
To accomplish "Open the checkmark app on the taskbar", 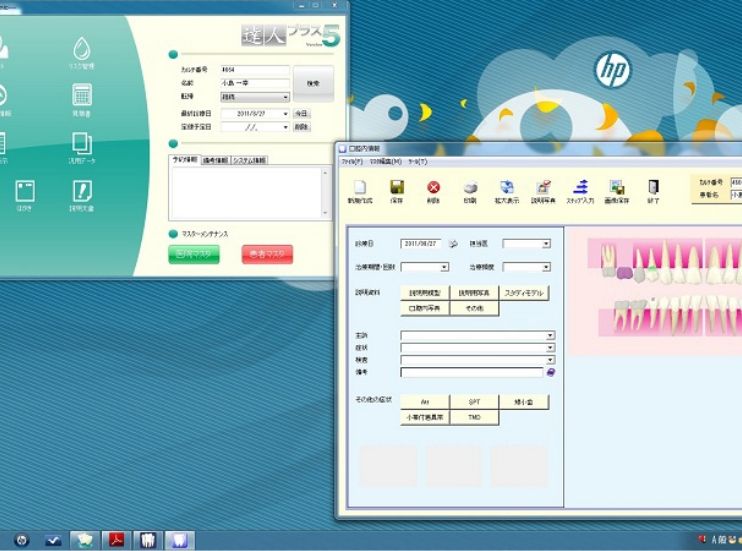I will point(53,540).
